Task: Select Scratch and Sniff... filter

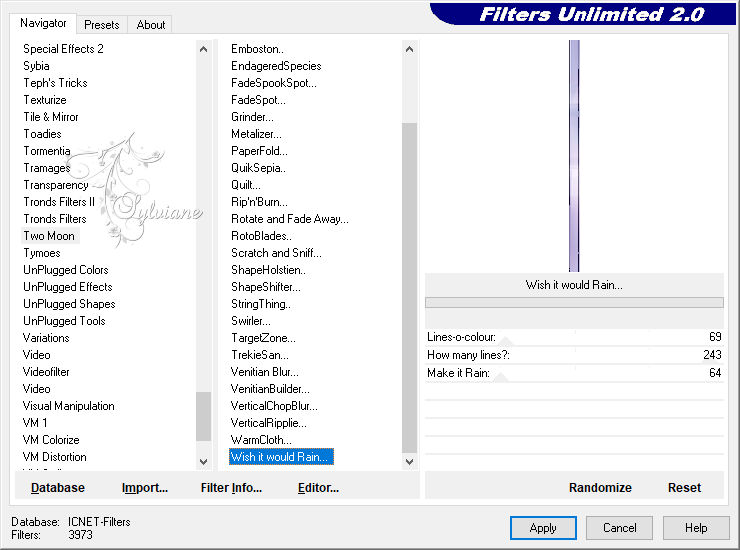Action: (x=276, y=253)
